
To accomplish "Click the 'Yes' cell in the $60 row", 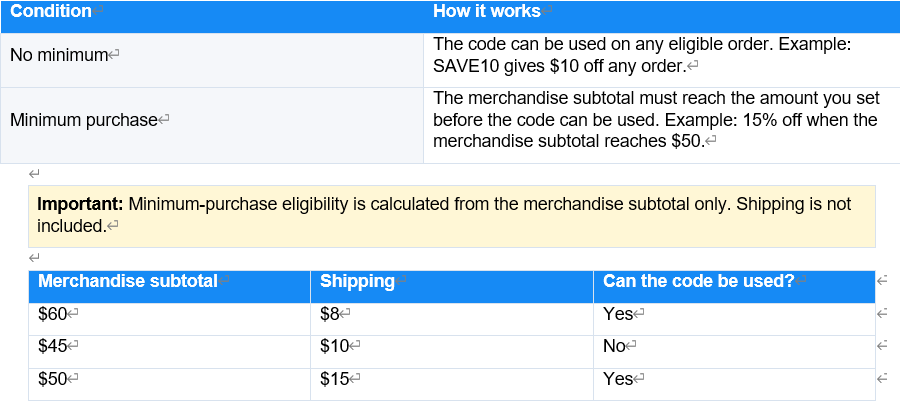I will [x=734, y=319].
